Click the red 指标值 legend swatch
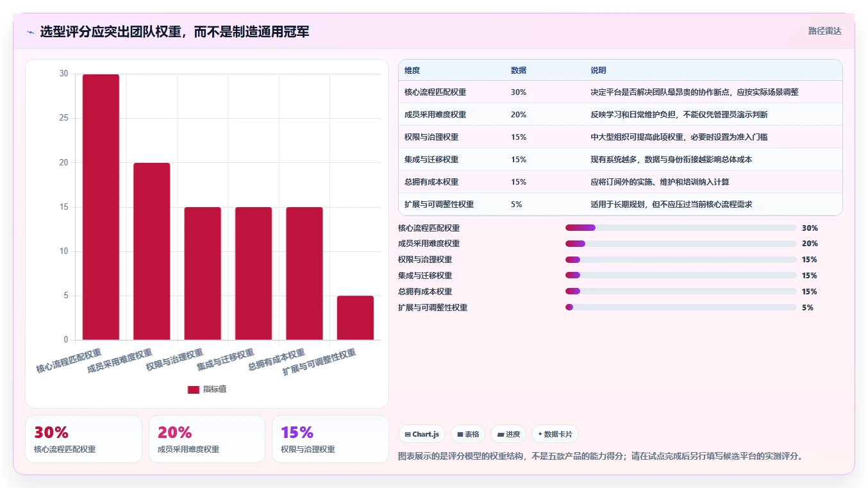Image resolution: width=868 pixels, height=488 pixels. click(x=194, y=390)
